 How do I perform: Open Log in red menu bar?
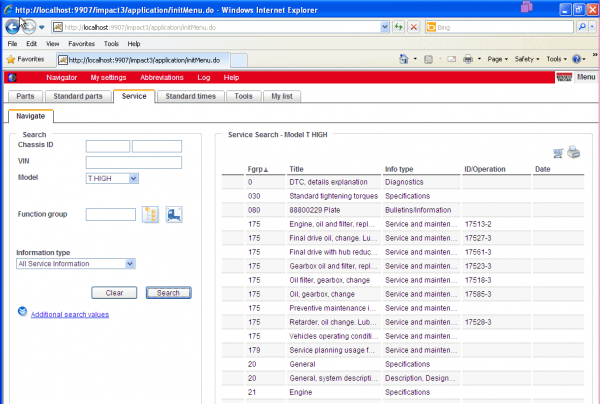[x=204, y=78]
